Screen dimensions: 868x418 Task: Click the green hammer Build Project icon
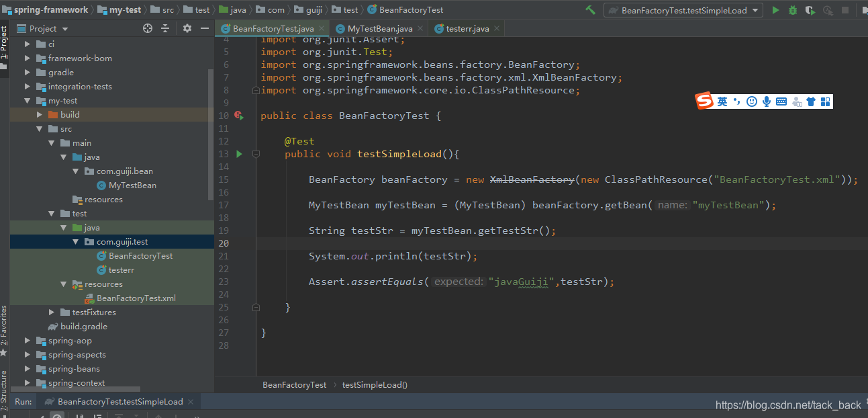(591, 10)
